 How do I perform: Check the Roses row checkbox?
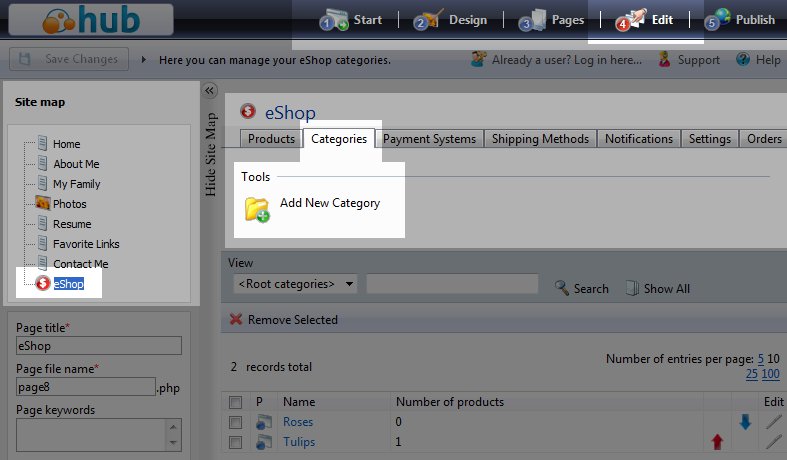point(235,422)
